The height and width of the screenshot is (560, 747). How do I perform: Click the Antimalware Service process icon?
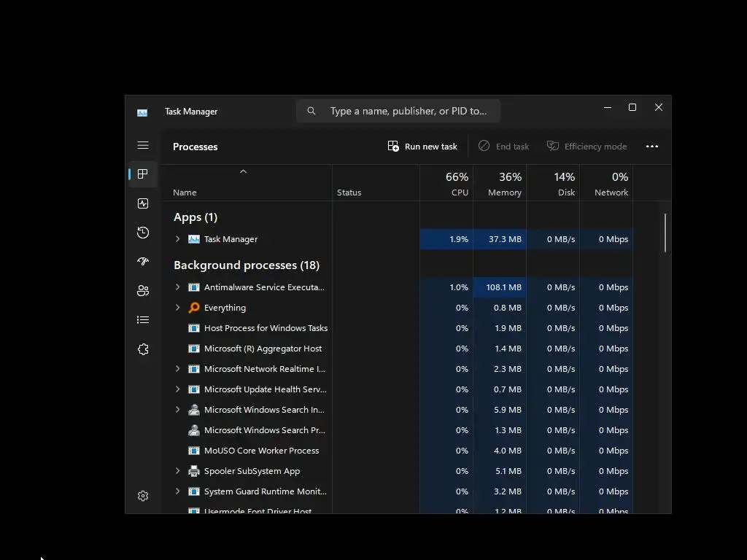(x=194, y=287)
